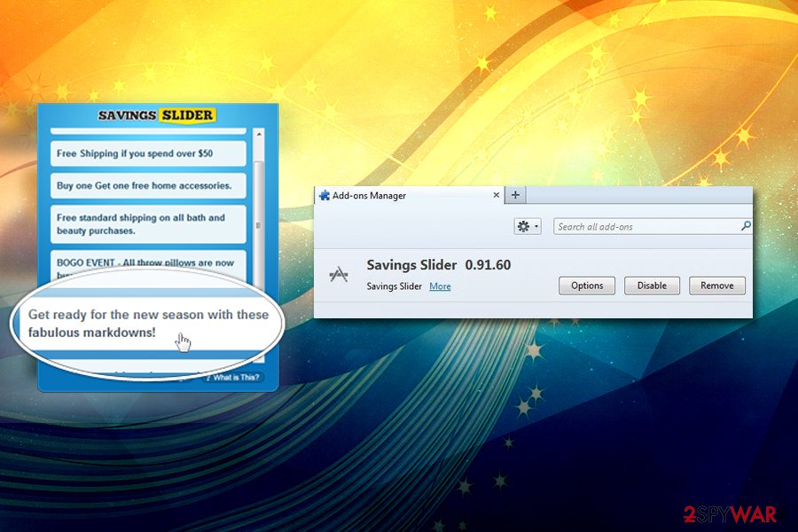798x532 pixels.
Task: Remove the Savings Slider add-on
Action: pyautogui.click(x=717, y=286)
